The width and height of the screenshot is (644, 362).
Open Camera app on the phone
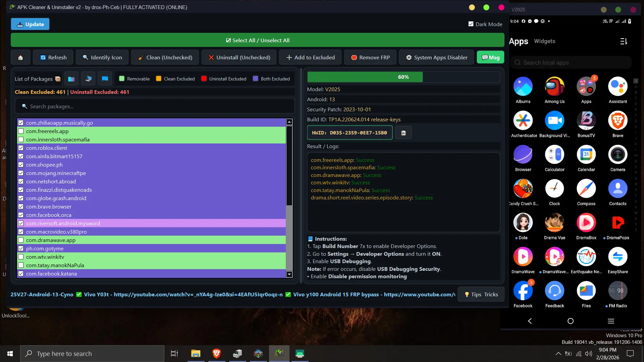click(x=618, y=155)
